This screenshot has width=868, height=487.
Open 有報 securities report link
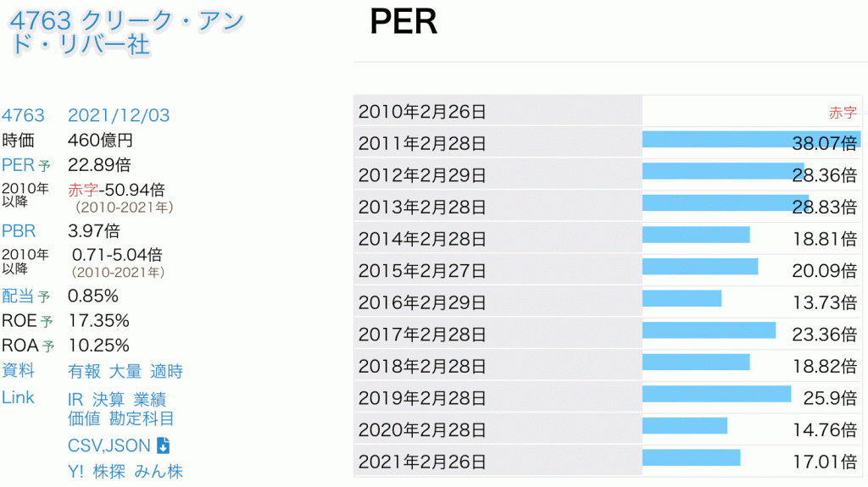[x=84, y=371]
